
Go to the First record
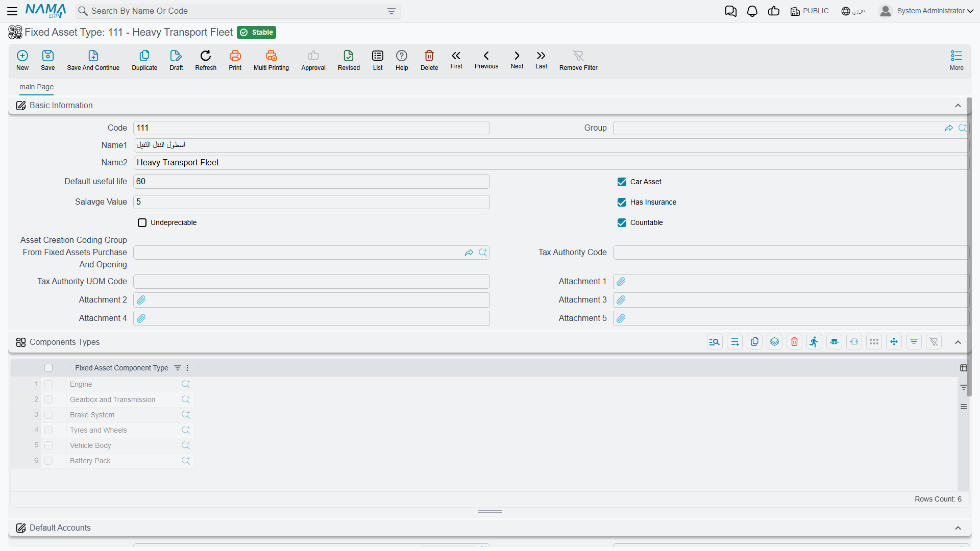coord(456,60)
